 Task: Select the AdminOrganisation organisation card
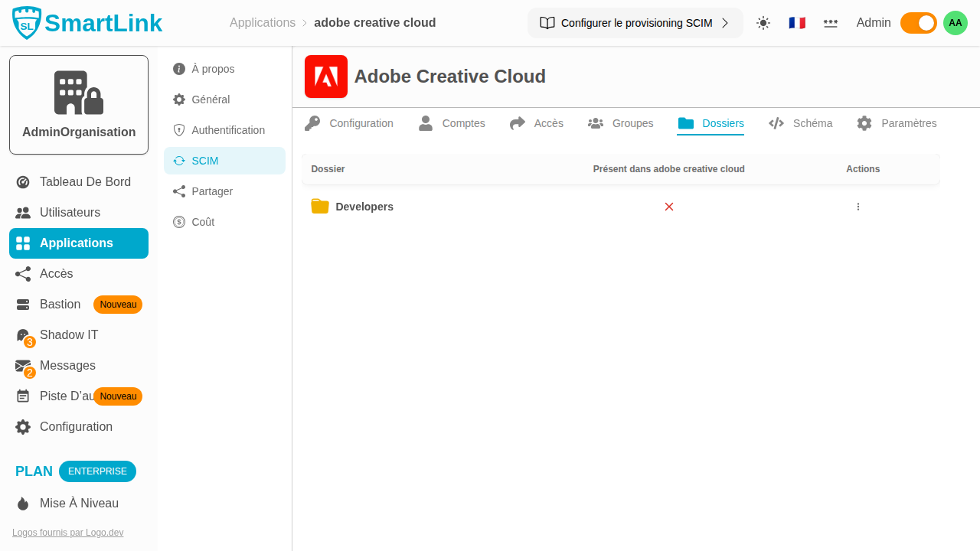click(x=79, y=105)
